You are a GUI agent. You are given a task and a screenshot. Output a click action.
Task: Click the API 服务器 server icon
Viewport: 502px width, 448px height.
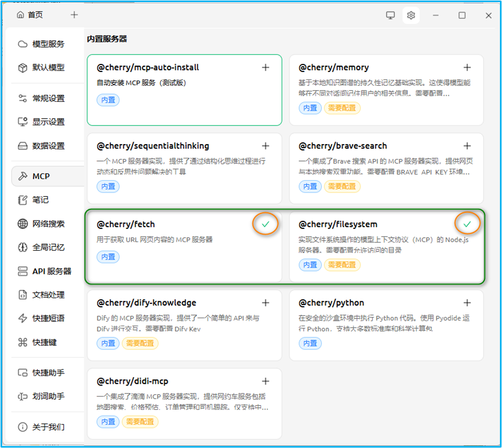23,271
